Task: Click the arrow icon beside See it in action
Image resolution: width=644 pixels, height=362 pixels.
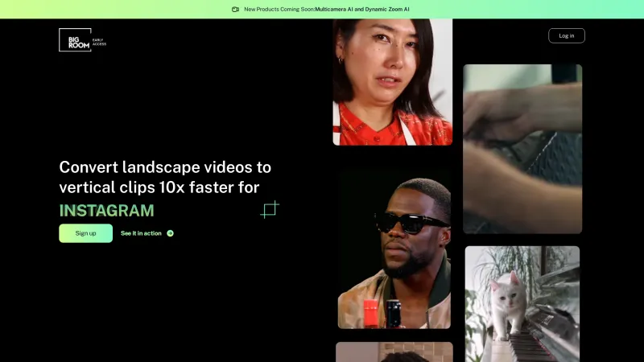Action: (x=170, y=233)
